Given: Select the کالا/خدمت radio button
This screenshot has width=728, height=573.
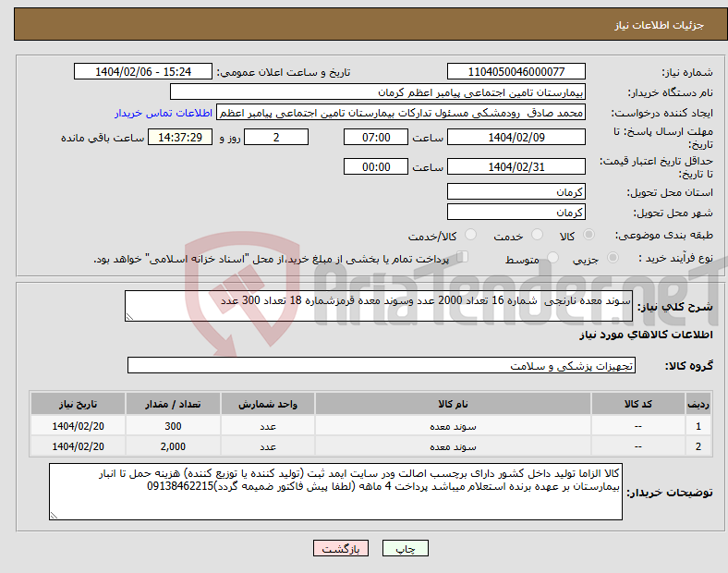Looking at the screenshot, I should coord(471,235).
